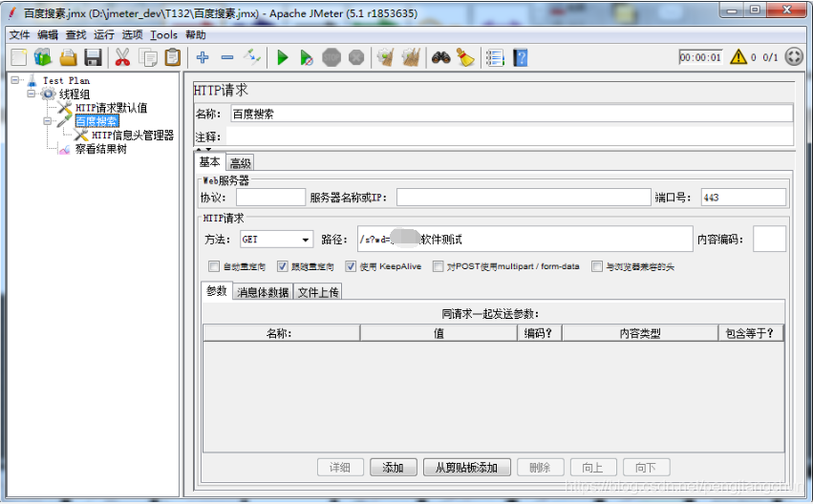Click the 路径 path input field
813x504 pixels.
click(x=524, y=239)
